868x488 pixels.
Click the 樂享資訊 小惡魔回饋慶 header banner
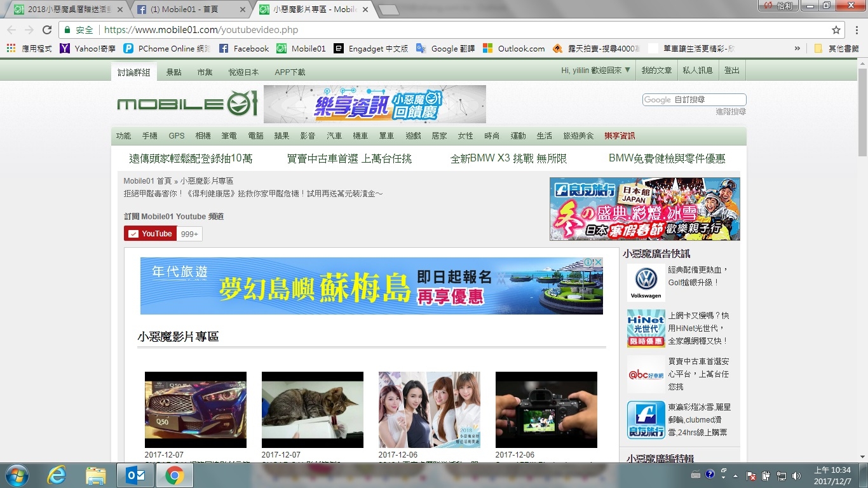click(x=375, y=104)
